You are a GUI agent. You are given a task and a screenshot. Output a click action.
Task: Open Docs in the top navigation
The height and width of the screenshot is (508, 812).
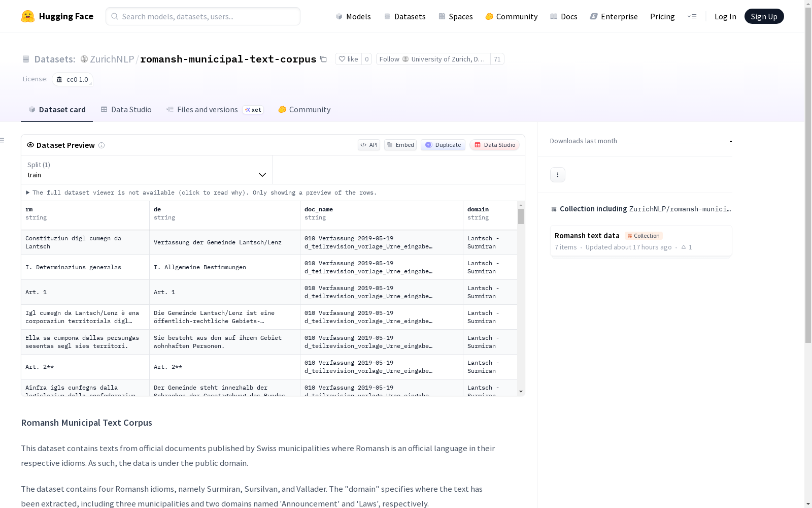564,16
